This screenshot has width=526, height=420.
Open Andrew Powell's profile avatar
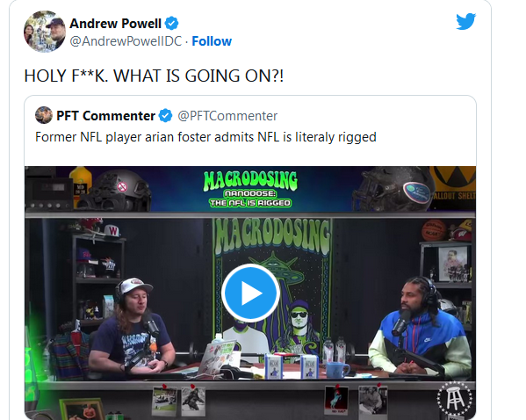pos(45,32)
